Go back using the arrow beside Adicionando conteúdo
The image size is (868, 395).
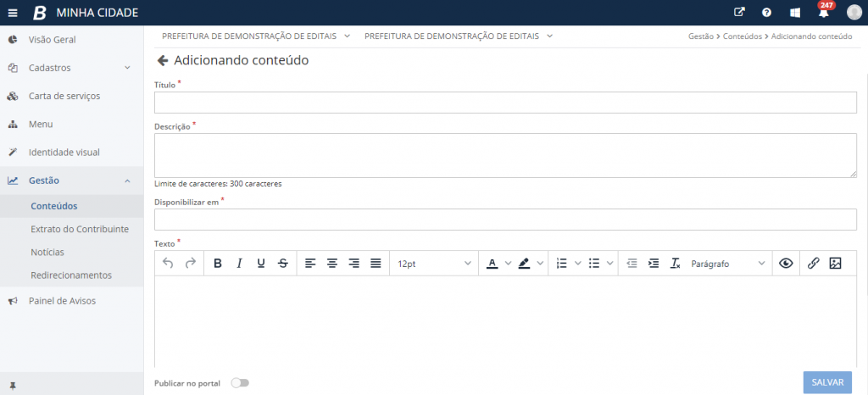pyautogui.click(x=163, y=60)
